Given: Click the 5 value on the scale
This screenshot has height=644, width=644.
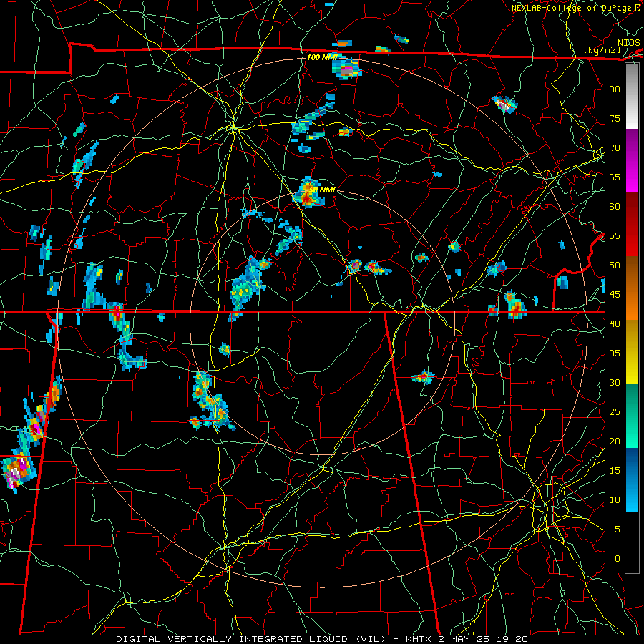Looking at the screenshot, I should [x=618, y=529].
